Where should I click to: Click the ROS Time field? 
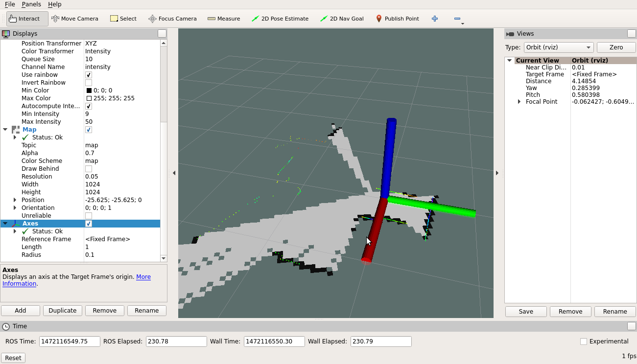tap(70, 341)
